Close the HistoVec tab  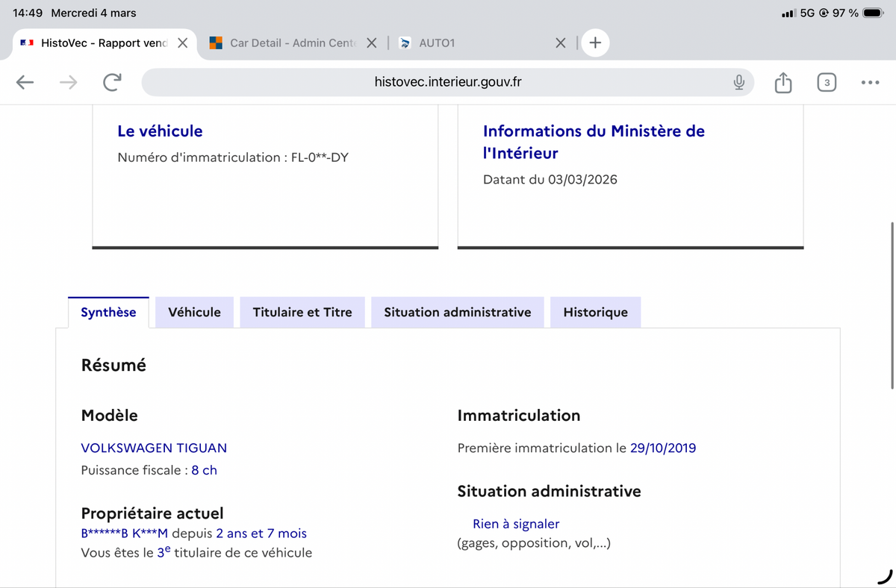coord(182,43)
